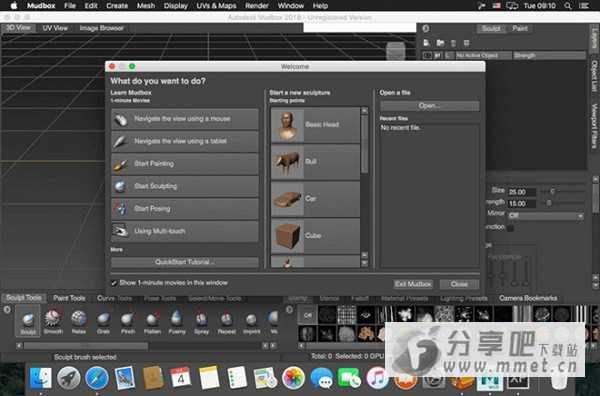Open Finder from the Dock
The width and height of the screenshot is (600, 396).
[x=40, y=378]
